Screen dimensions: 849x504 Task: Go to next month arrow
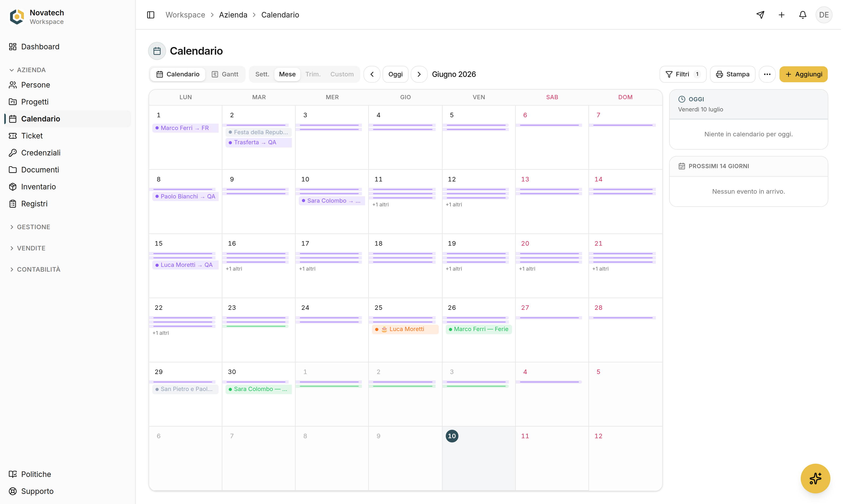419,74
